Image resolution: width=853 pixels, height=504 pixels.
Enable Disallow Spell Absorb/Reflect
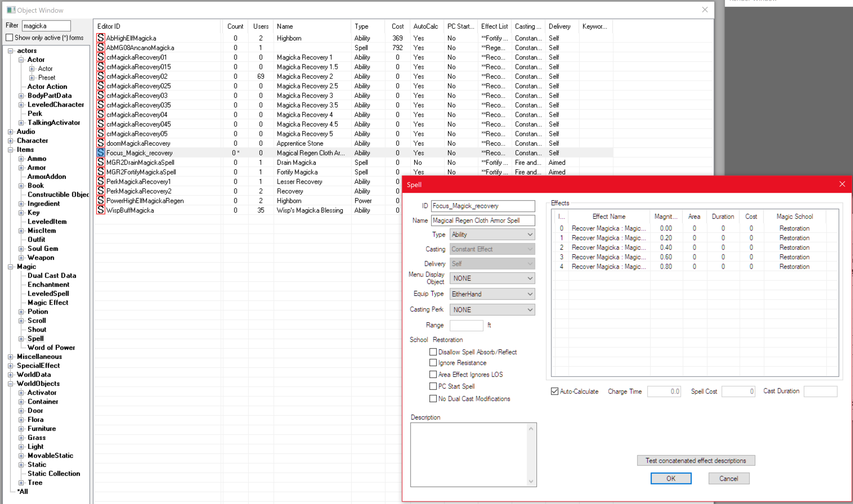pyautogui.click(x=433, y=352)
